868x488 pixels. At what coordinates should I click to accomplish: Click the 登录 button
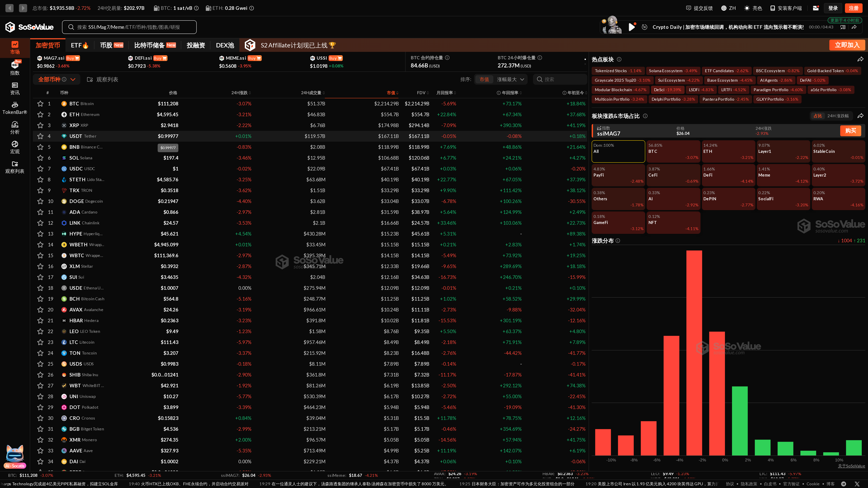coord(833,8)
